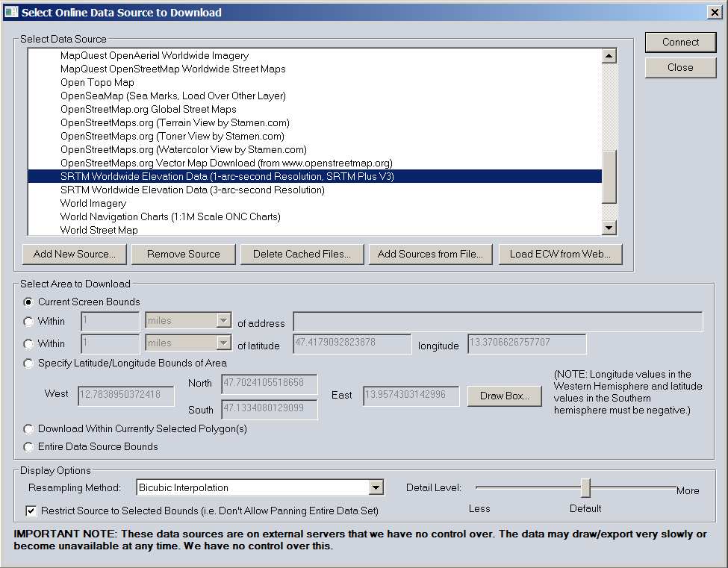This screenshot has width=728, height=568.
Task: Choose World Imagery data source
Action: [x=93, y=204]
